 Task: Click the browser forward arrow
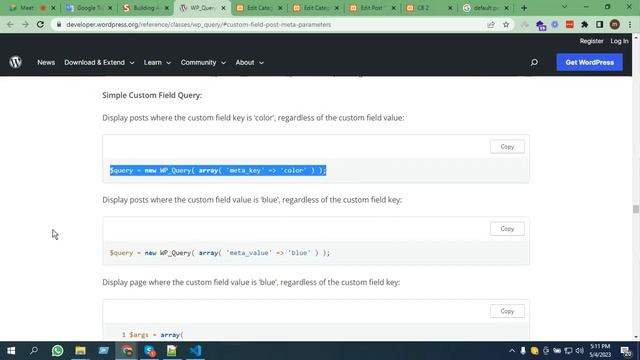[x=25, y=24]
